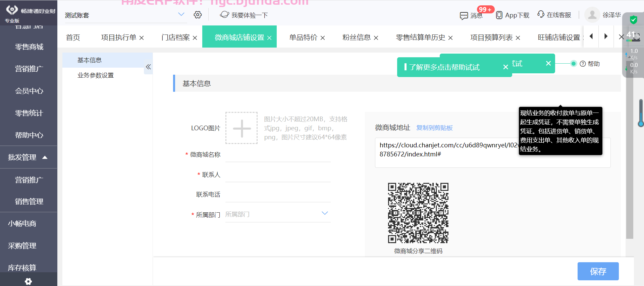Switch to the 门店档案 tab
Screen dimensions: 644x286
(x=175, y=37)
